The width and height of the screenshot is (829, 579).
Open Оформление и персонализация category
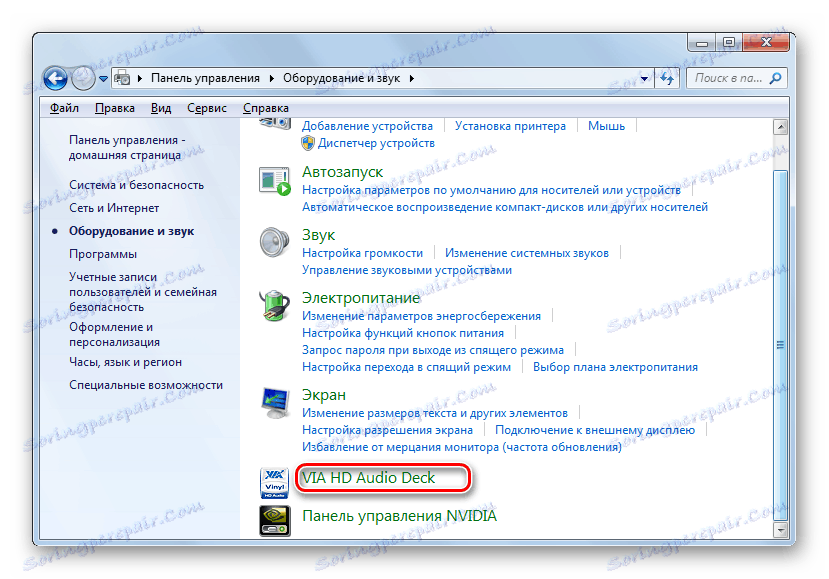(114, 334)
